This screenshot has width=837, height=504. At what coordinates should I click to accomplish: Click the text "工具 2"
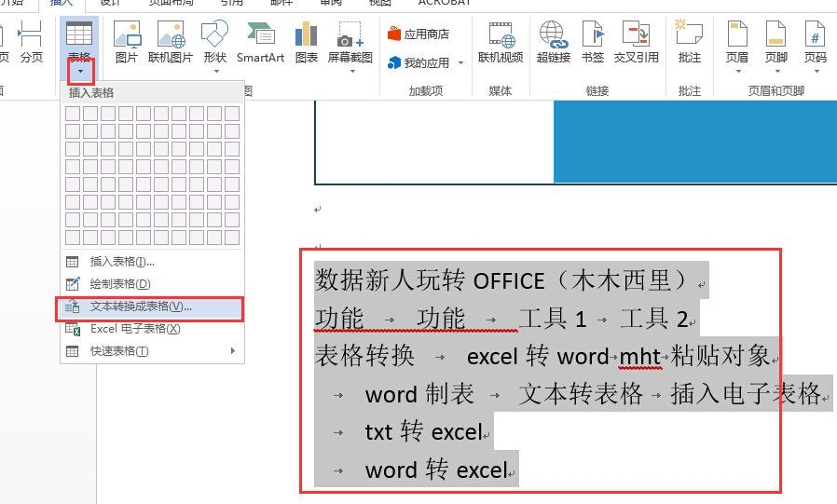click(654, 319)
